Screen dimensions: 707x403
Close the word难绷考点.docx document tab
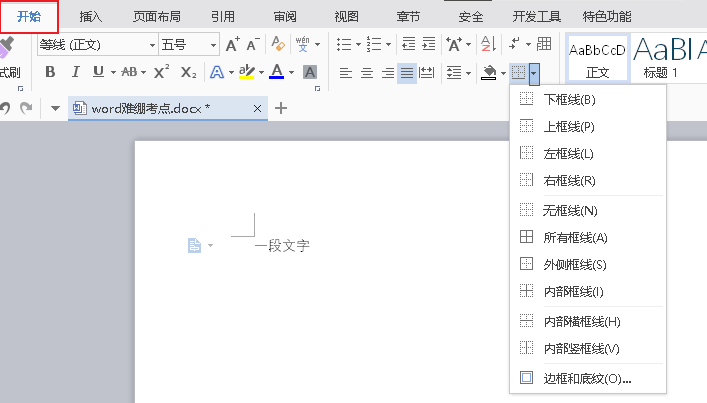[x=258, y=108]
